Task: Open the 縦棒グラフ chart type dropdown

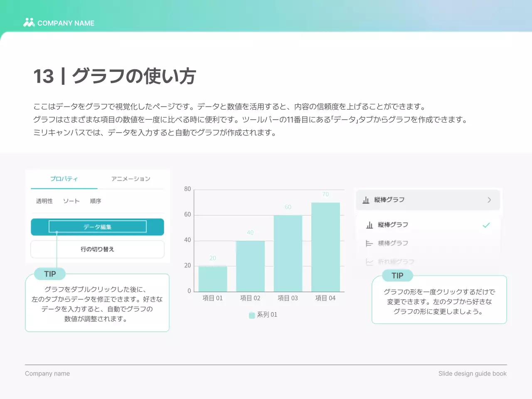Action: coord(427,200)
